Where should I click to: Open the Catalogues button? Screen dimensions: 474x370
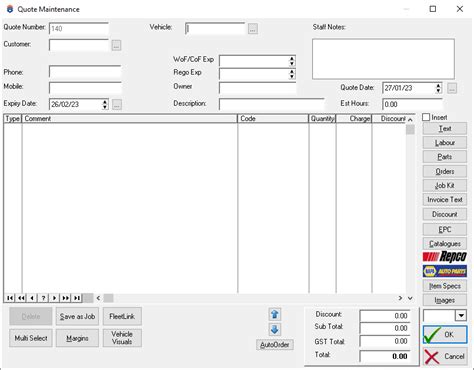click(445, 244)
